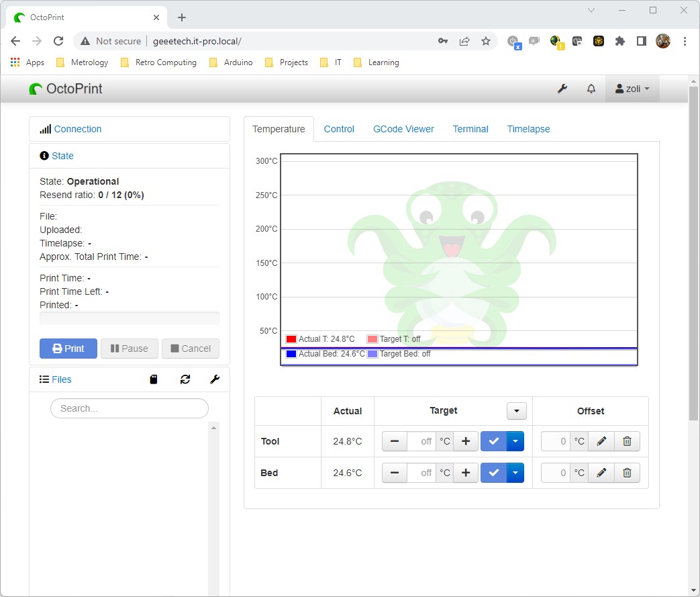Screen dimensions: 700x597
Task: Bookmark this page with star icon
Action: 486,41
